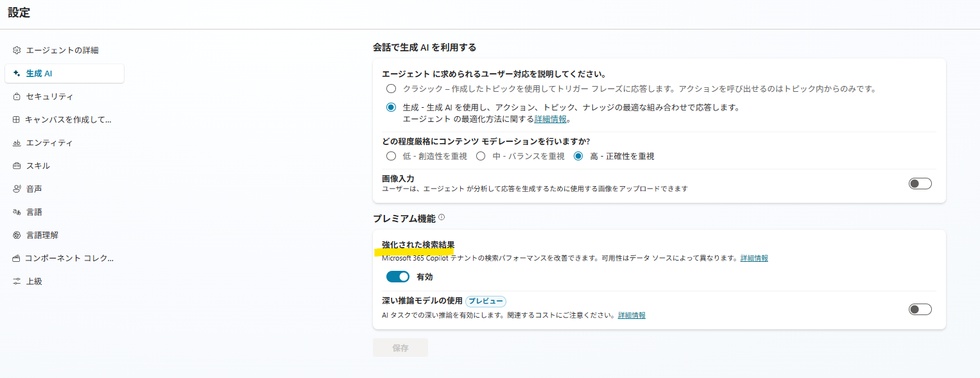The width and height of the screenshot is (980, 378).
Task: Choose 中 - バランスを重視 moderation level
Action: pos(480,156)
